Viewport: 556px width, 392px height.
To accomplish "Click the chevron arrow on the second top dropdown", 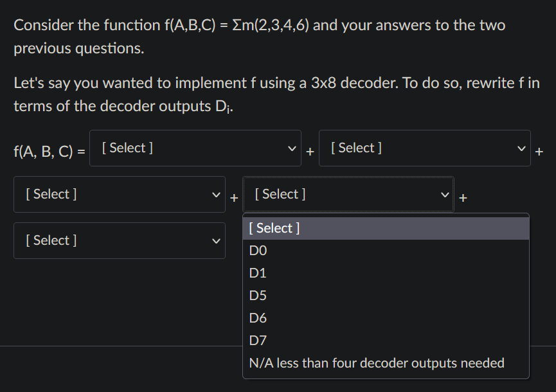I will 522,148.
